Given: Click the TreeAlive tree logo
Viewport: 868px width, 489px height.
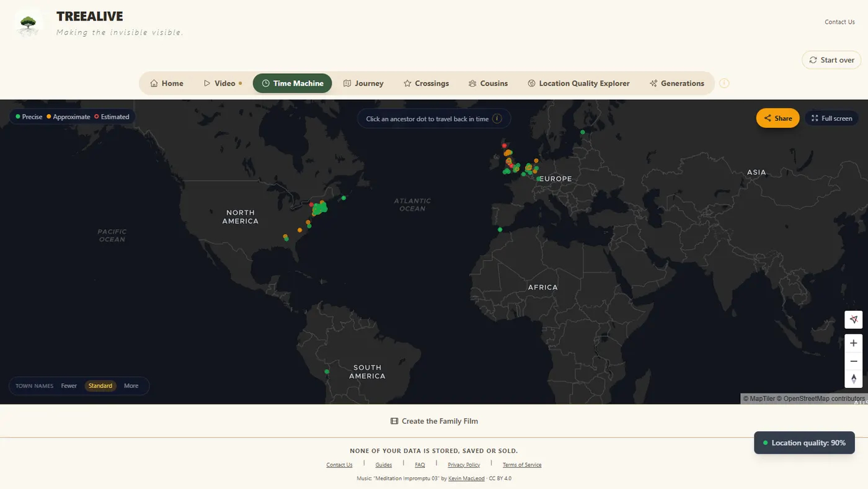Looking at the screenshot, I should tap(28, 25).
